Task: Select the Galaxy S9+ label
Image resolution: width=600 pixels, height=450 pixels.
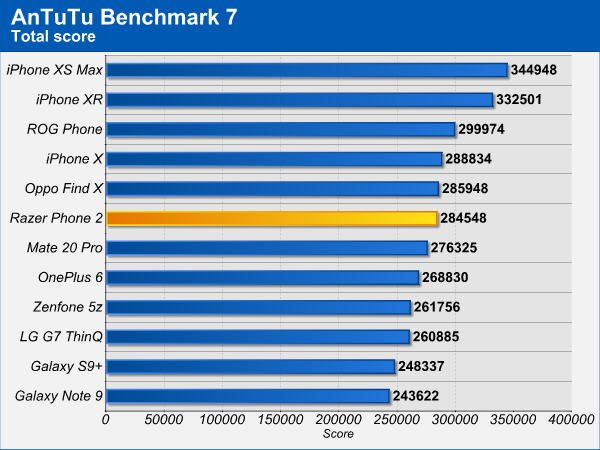Action: pyautogui.click(x=67, y=366)
